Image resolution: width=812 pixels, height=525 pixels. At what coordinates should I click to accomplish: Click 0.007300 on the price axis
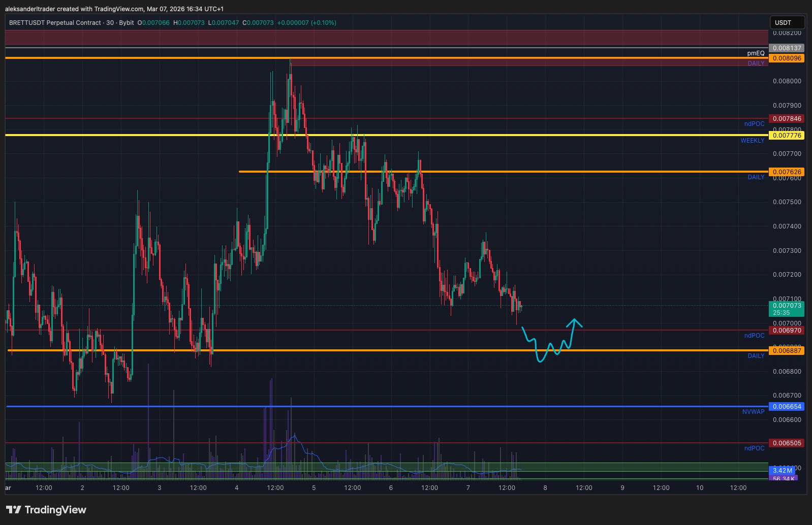[x=787, y=251]
